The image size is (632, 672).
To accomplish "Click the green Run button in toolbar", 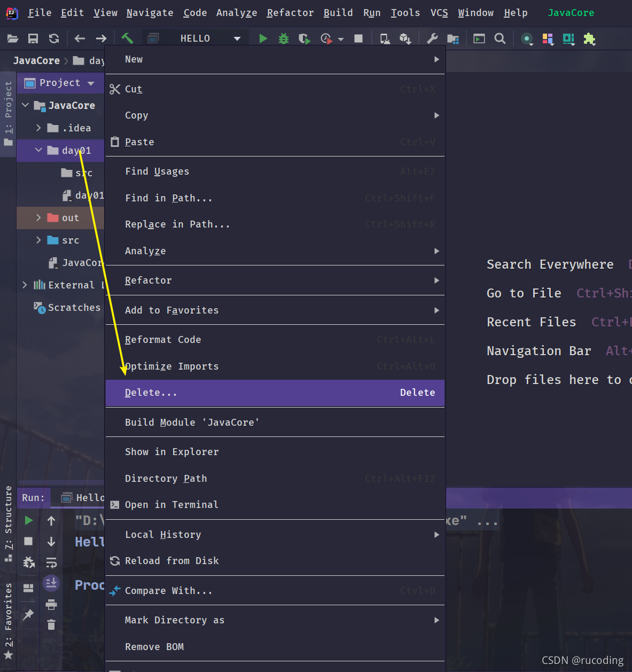I will [x=263, y=38].
